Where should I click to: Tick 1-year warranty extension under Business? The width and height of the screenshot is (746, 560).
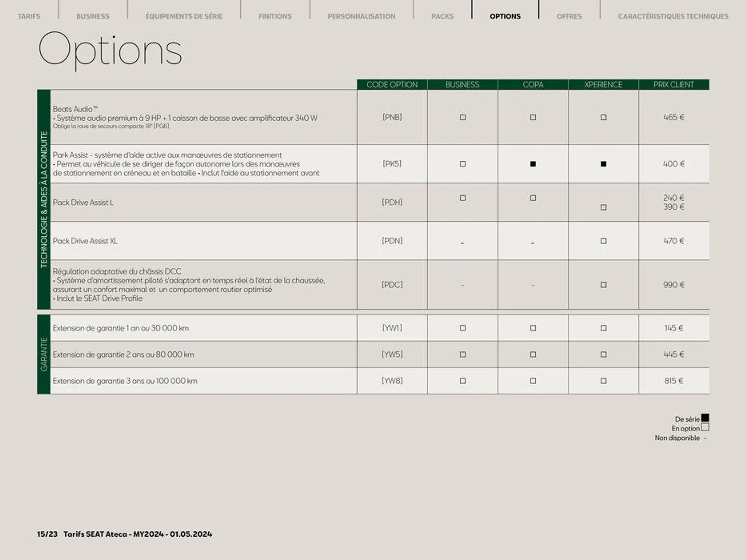coord(462,328)
